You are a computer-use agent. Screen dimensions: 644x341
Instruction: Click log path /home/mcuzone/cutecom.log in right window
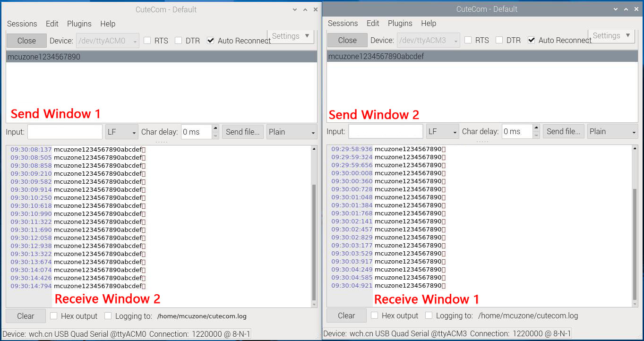point(528,315)
